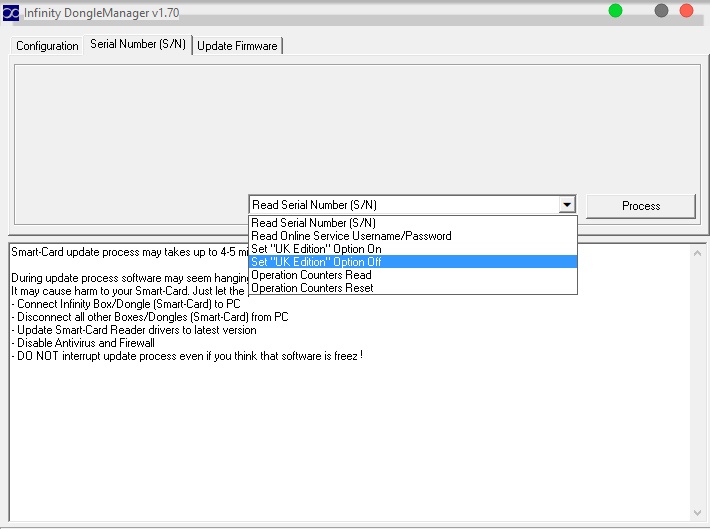The height and width of the screenshot is (529, 710).
Task: Click log scrollbar up arrow
Action: (x=697, y=253)
